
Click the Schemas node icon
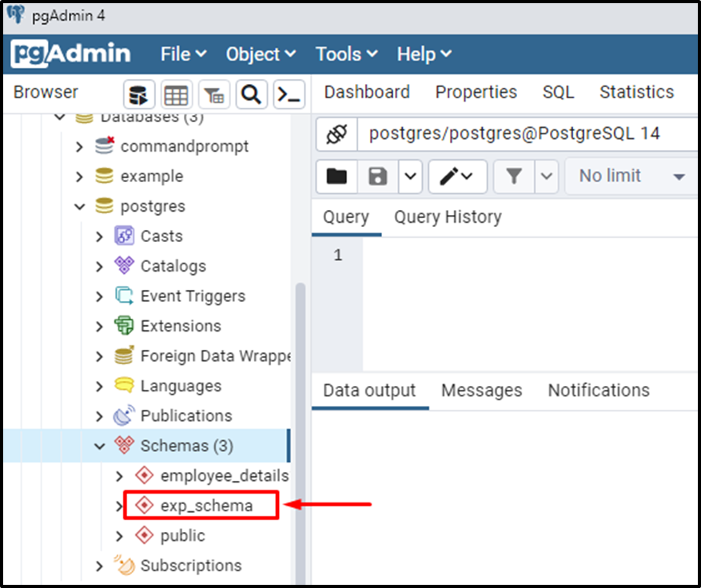click(x=124, y=445)
